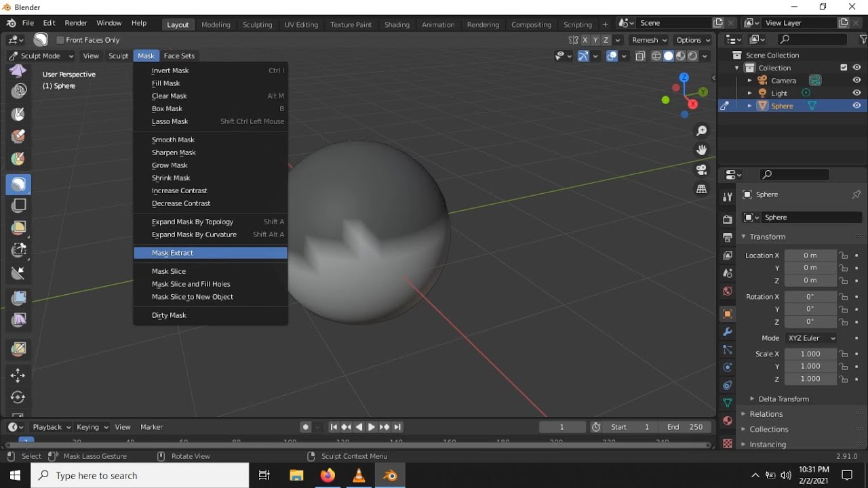
Task: Pin the Sphere properties panel
Action: [x=856, y=195]
